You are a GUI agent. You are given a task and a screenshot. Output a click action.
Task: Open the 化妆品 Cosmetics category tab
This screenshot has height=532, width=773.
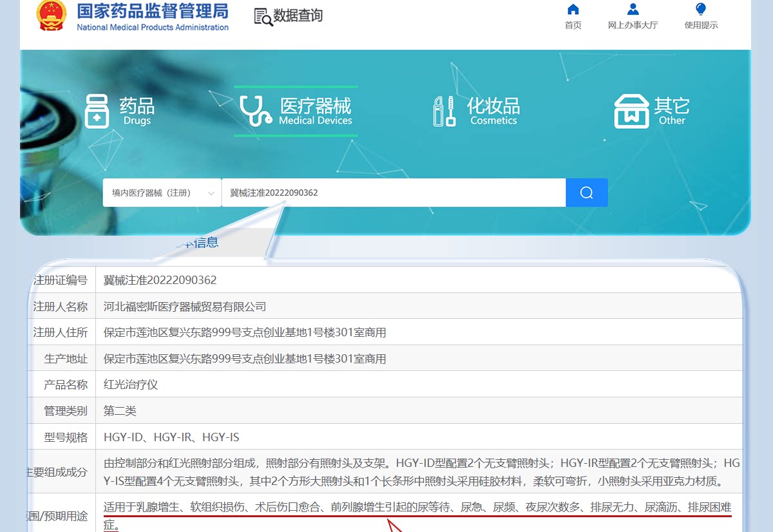[477, 111]
